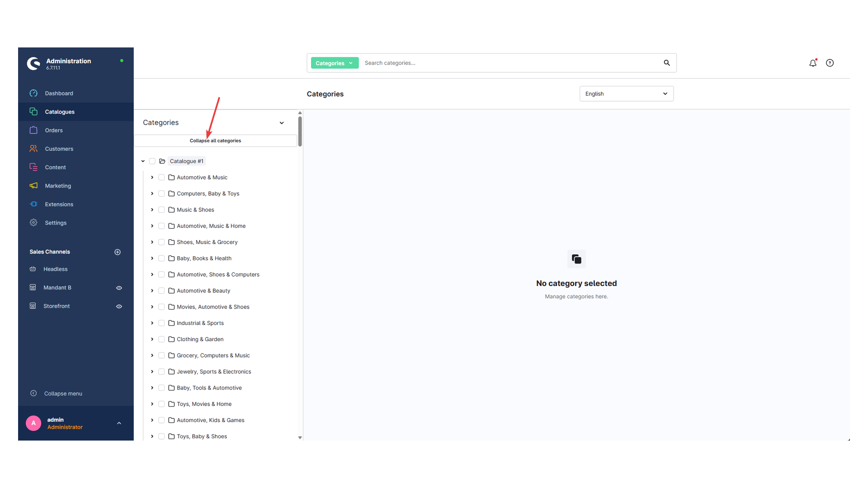The width and height of the screenshot is (868, 488).
Task: Open the Categories search type dropdown
Action: 335,63
